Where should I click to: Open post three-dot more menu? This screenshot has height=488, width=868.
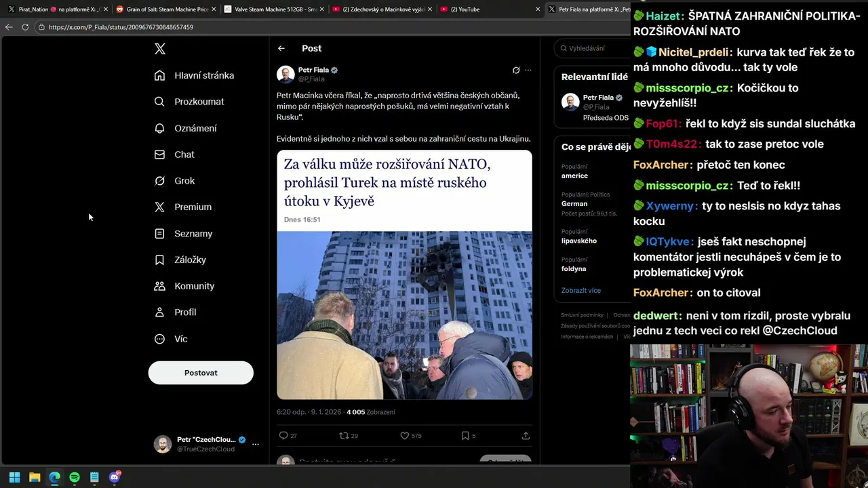(x=528, y=70)
